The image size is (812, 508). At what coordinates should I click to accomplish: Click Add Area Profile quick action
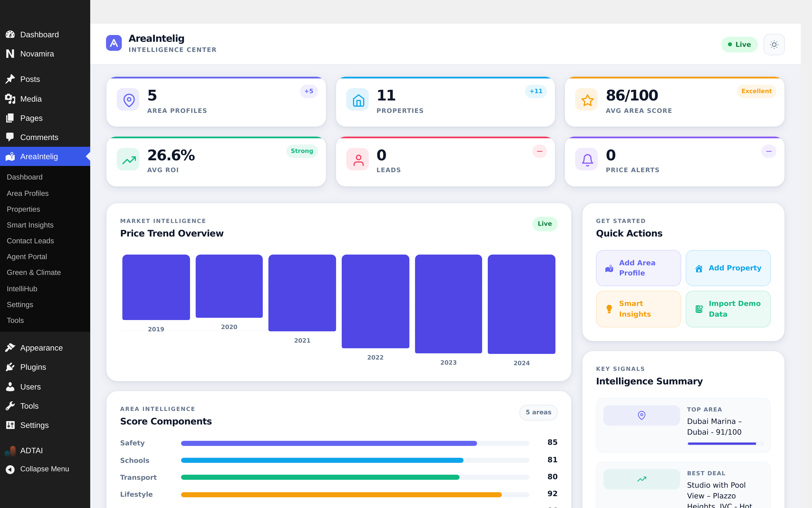[x=638, y=268]
